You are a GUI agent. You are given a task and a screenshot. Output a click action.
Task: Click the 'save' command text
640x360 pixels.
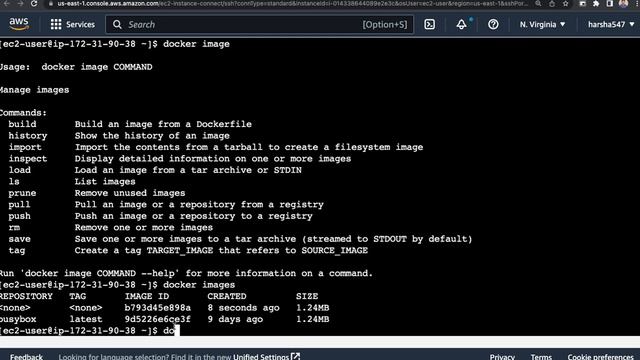[20, 239]
